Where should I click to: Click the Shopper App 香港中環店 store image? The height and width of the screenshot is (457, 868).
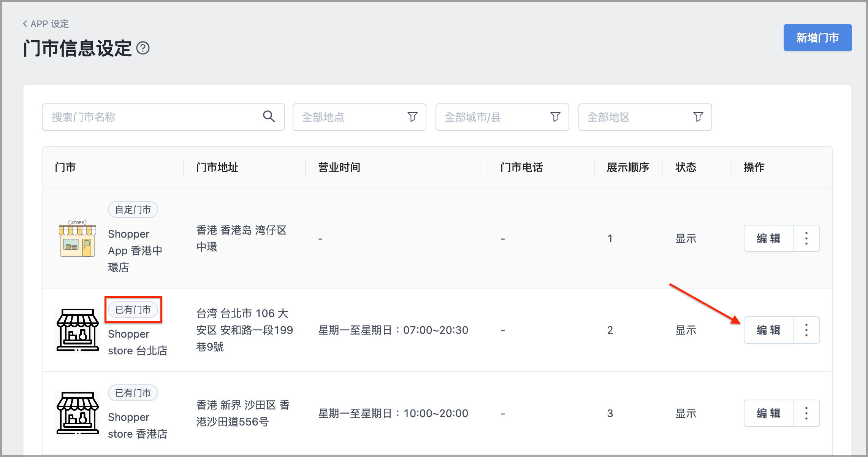78,238
